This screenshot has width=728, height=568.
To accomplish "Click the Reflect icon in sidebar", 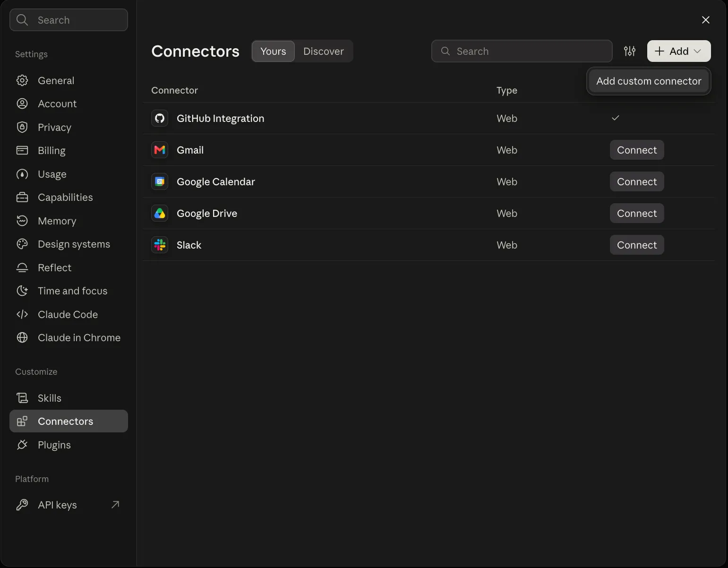I will (x=22, y=267).
